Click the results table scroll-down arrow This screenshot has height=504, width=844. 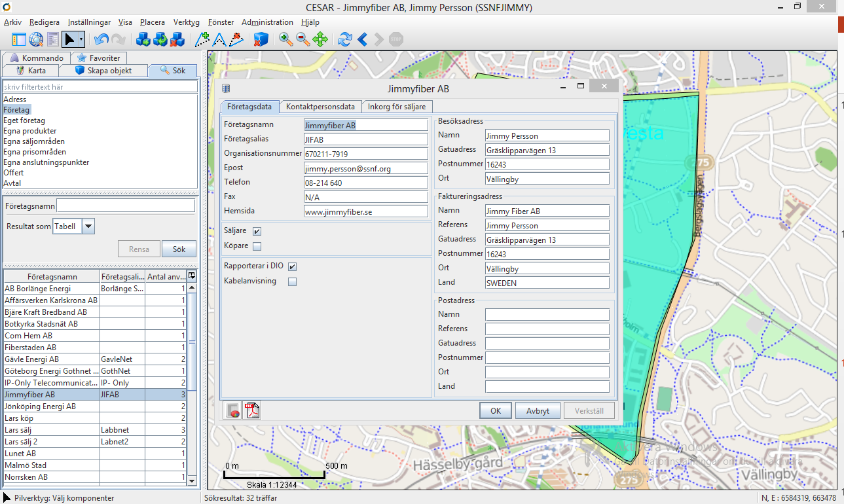192,480
